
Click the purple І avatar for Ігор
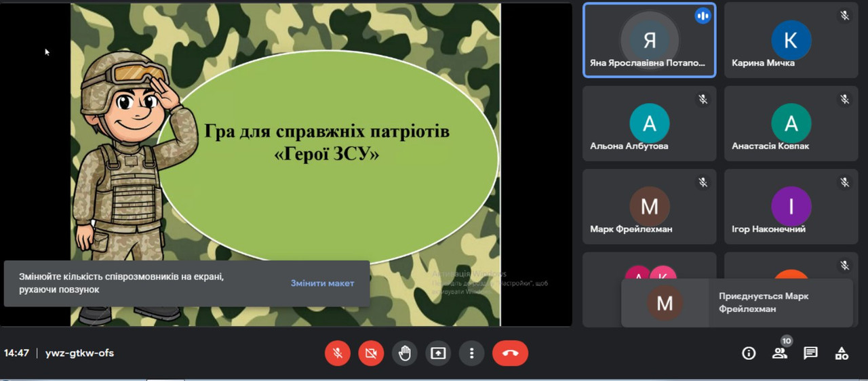[791, 206]
